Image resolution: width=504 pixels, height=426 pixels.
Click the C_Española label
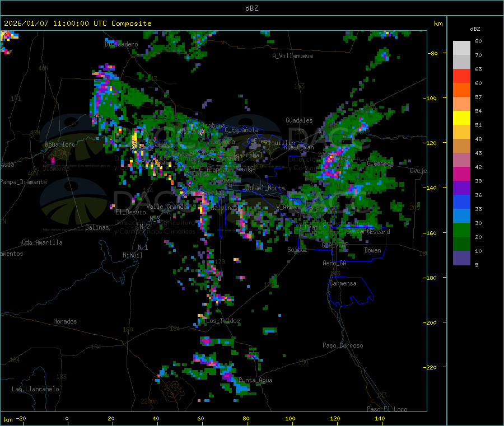pos(241,130)
